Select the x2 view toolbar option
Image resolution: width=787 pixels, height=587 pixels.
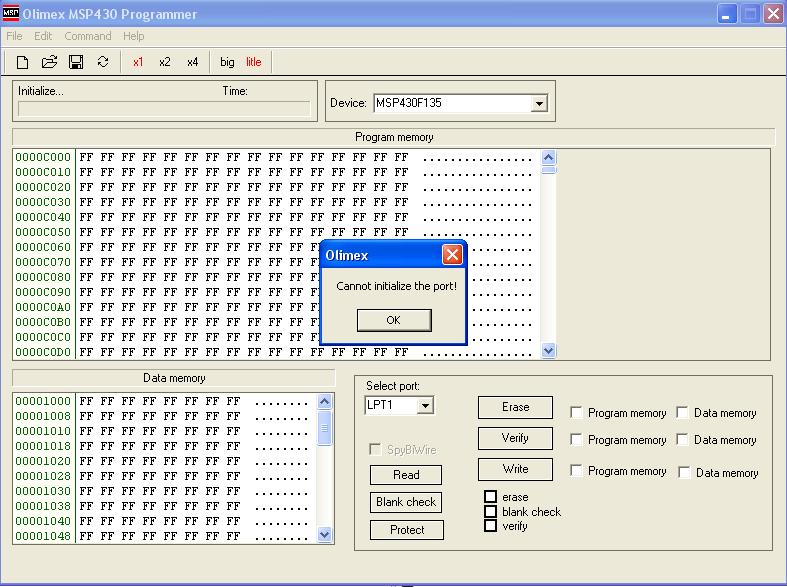pos(165,62)
